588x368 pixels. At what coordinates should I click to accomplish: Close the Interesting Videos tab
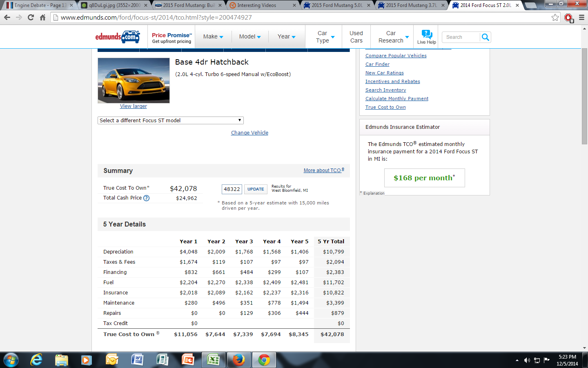coord(294,5)
